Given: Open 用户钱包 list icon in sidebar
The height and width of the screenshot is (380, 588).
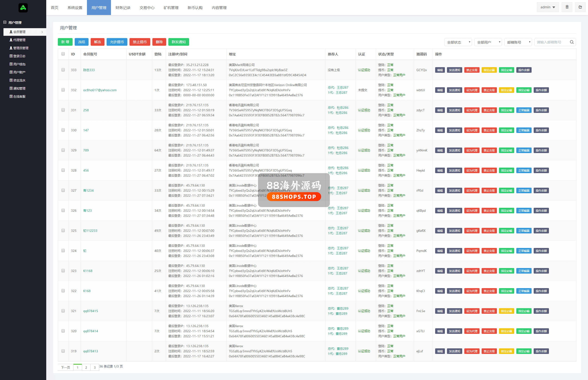Looking at the screenshot, I should tap(11, 64).
